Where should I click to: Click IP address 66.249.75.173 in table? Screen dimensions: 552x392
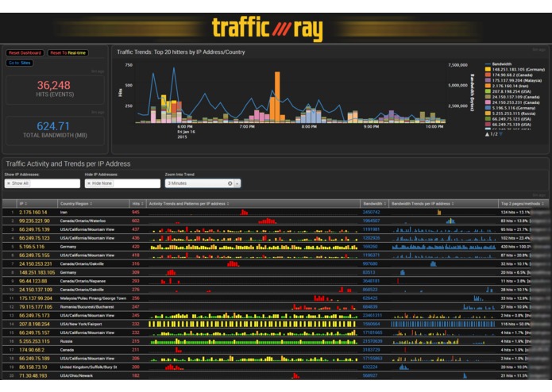pos(34,315)
